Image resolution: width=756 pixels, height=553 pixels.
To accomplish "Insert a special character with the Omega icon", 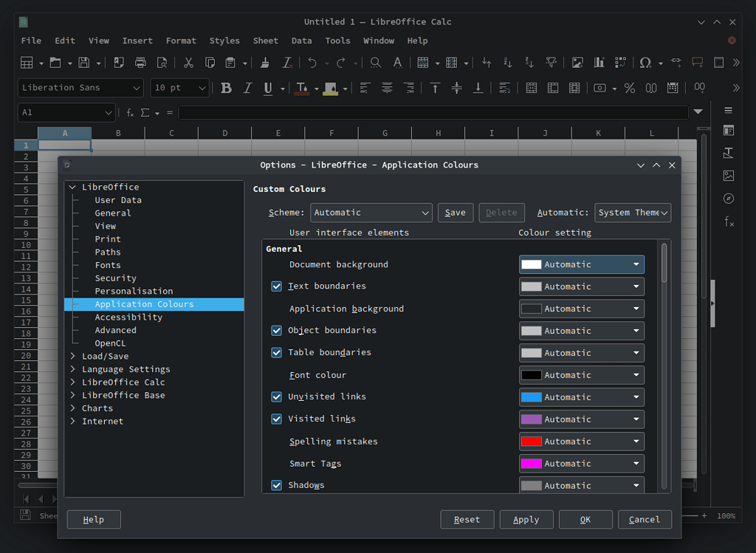I will click(644, 63).
